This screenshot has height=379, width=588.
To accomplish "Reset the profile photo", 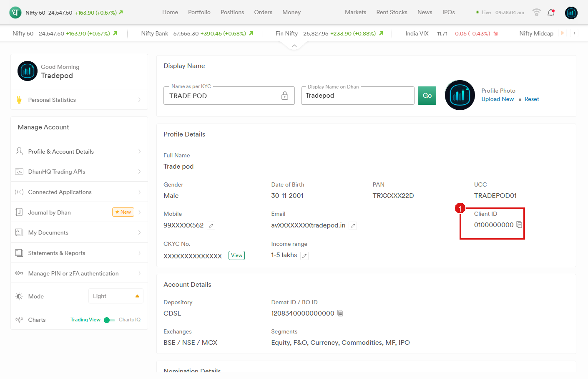I will (x=532, y=99).
